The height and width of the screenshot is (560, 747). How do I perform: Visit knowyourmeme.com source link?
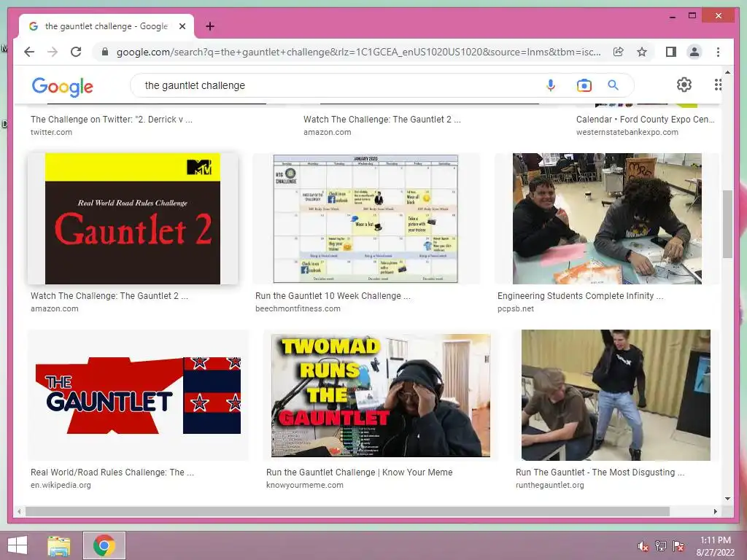[304, 485]
